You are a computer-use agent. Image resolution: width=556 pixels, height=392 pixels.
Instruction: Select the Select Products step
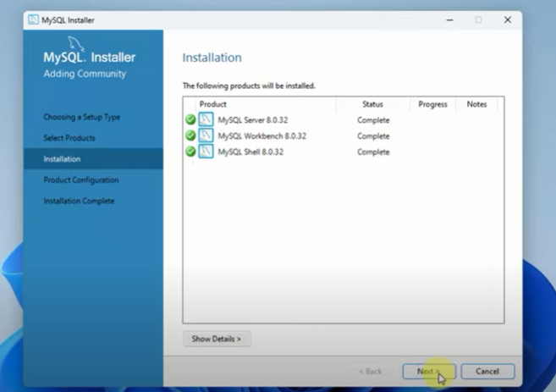69,138
